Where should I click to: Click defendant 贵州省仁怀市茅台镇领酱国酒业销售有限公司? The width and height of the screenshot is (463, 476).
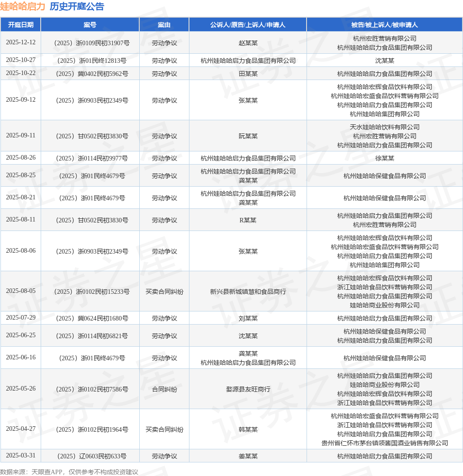pos(385,443)
